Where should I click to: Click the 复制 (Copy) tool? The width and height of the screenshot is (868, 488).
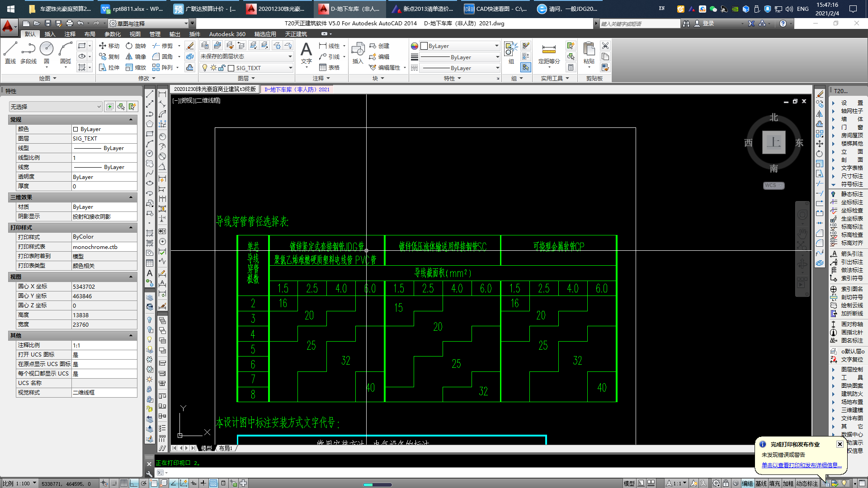(109, 56)
